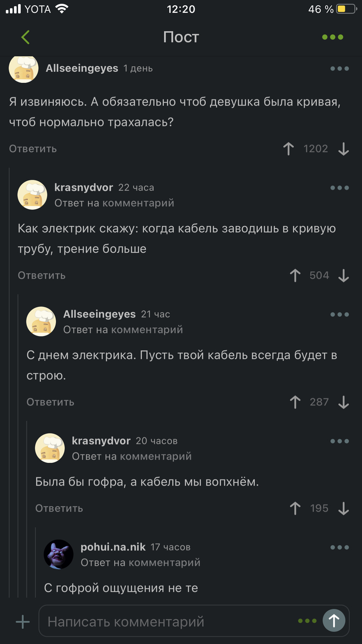The width and height of the screenshot is (362, 644).
Task: Open options for pohui.na.nik's comment
Action: 339,547
